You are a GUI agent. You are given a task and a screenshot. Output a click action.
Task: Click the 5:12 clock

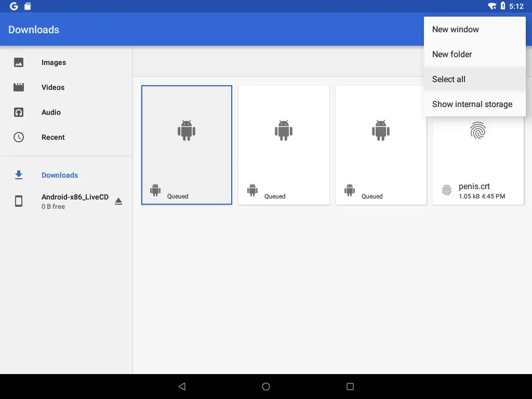[x=516, y=6]
